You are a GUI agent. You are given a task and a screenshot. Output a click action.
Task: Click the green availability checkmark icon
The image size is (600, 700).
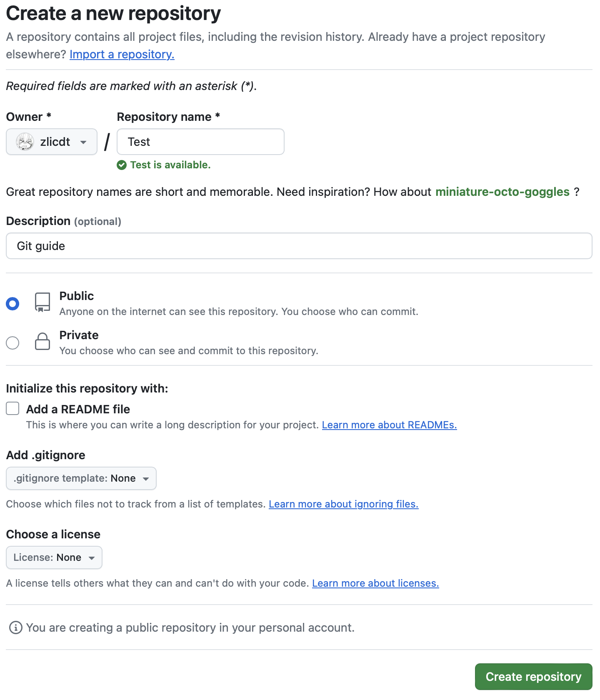[x=122, y=165]
